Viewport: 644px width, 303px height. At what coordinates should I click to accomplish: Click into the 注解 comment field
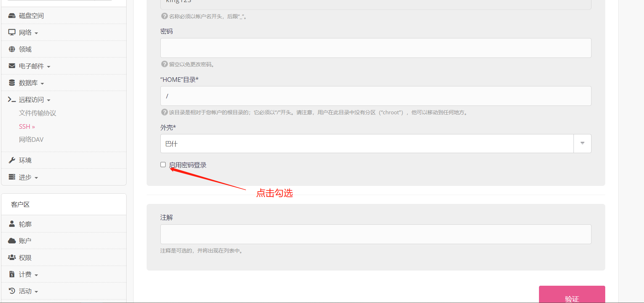pos(375,234)
